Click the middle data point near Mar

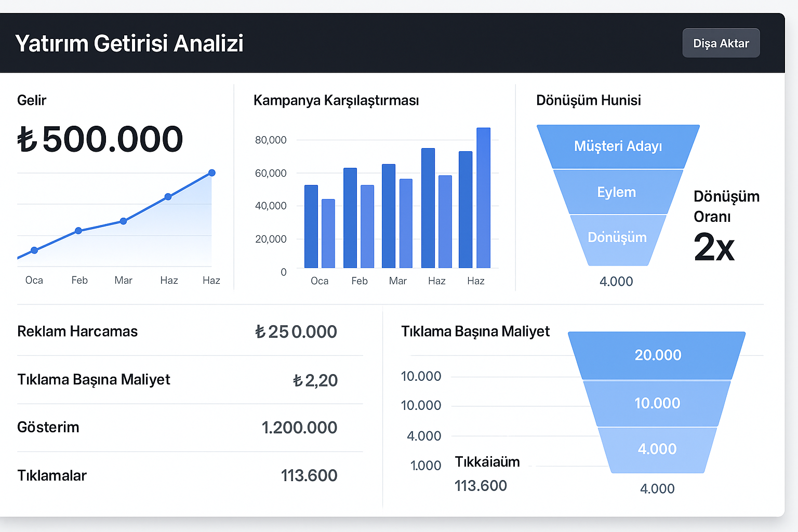click(123, 221)
